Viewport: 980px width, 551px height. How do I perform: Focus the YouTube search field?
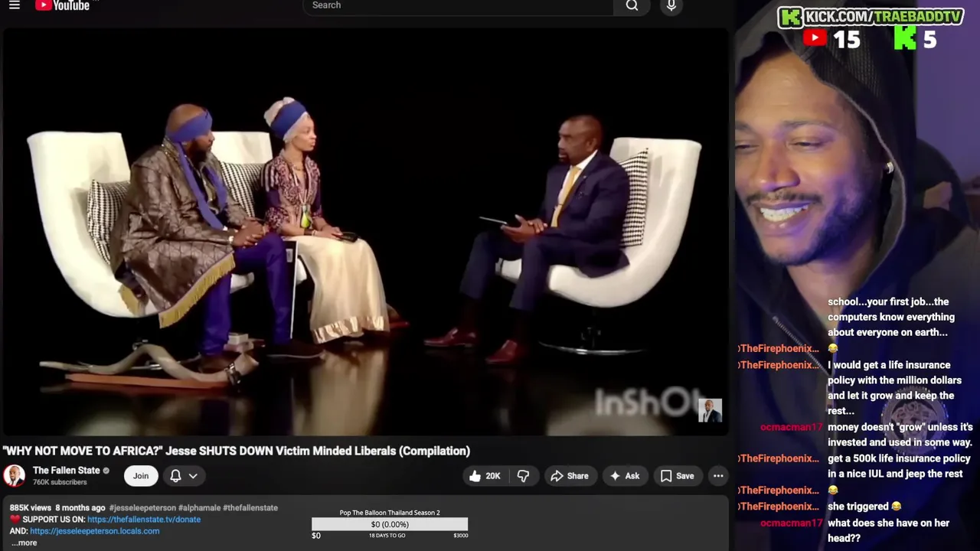coord(458,6)
